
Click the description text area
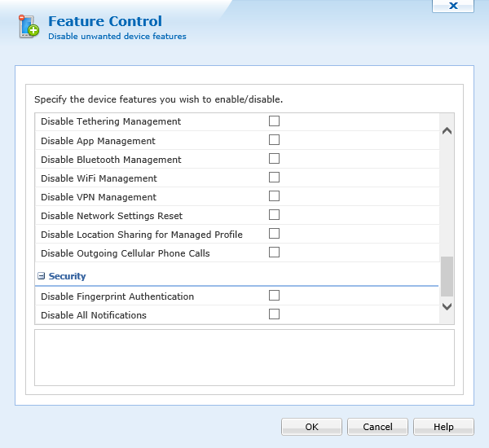[244, 357]
